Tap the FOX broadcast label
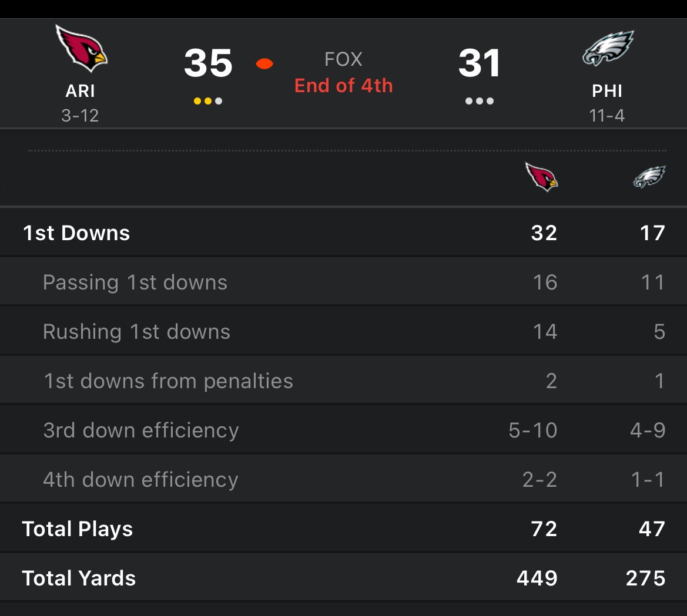Screen dimensions: 687x616 [343, 59]
